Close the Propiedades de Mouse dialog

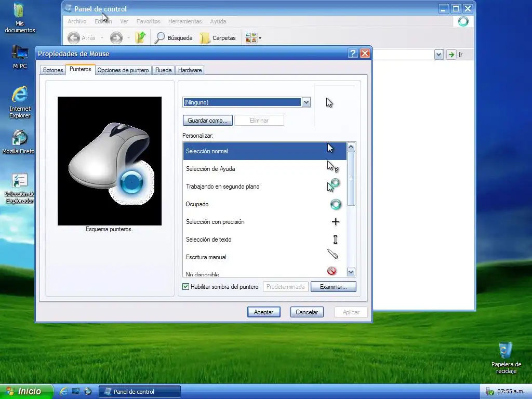365,54
